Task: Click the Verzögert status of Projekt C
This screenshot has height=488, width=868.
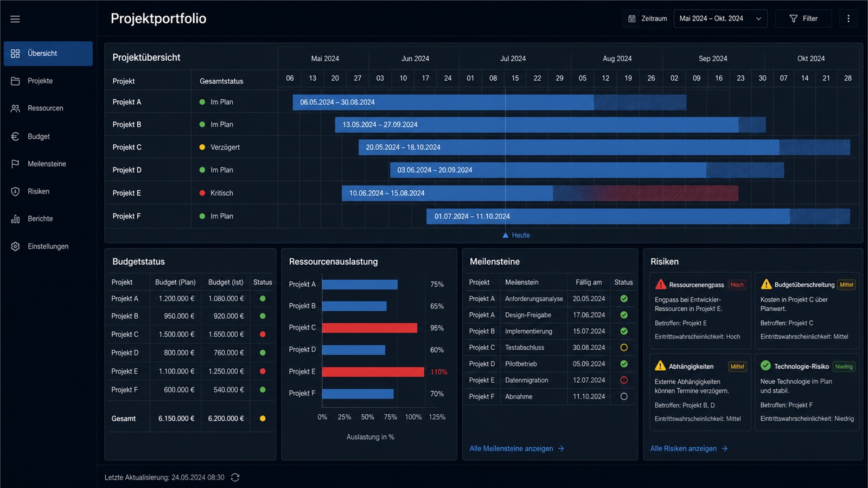Action: (220, 147)
